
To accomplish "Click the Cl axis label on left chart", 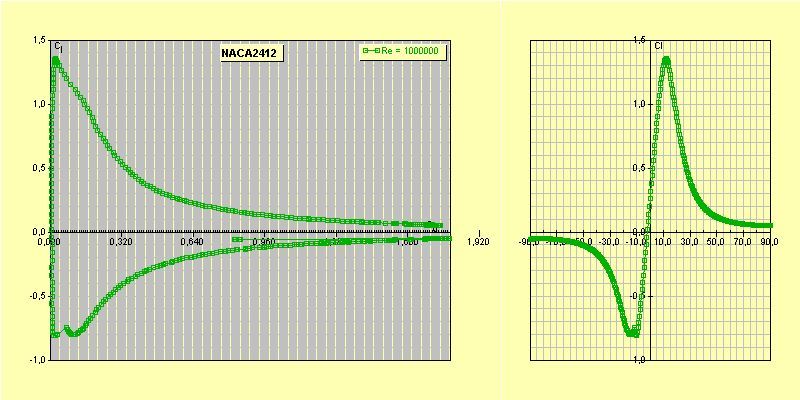I will click(60, 47).
